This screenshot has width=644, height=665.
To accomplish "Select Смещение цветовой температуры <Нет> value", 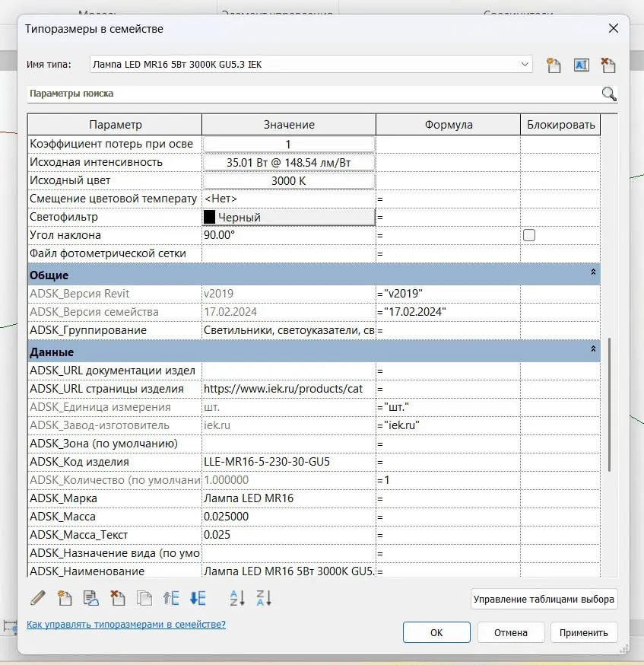I will coord(288,199).
